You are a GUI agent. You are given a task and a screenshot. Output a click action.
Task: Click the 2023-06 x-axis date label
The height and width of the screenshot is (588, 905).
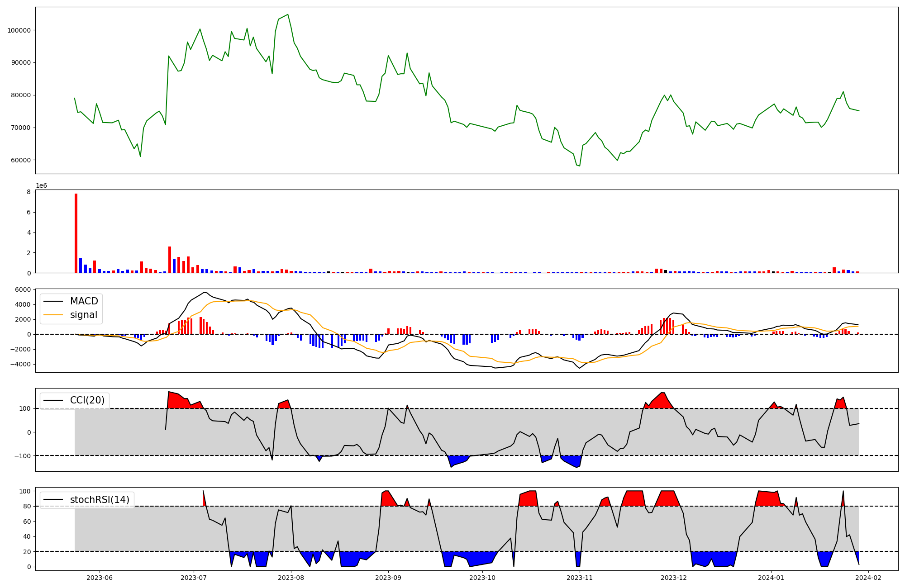coord(100,577)
